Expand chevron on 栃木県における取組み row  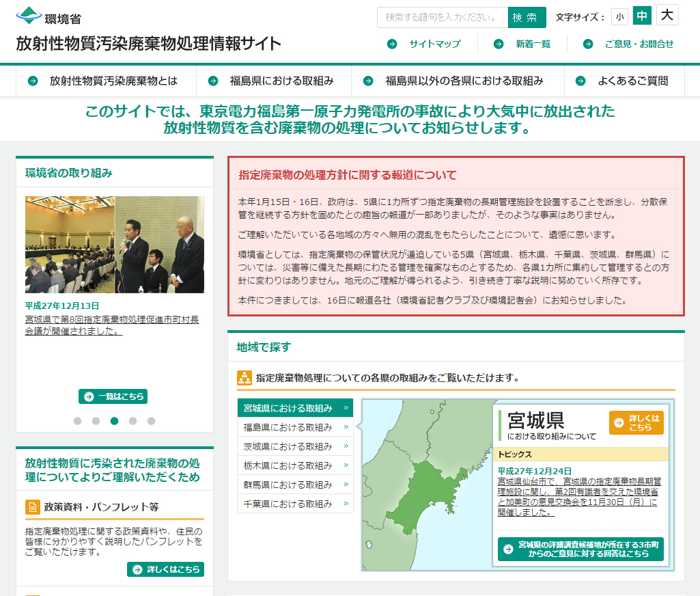click(x=346, y=465)
